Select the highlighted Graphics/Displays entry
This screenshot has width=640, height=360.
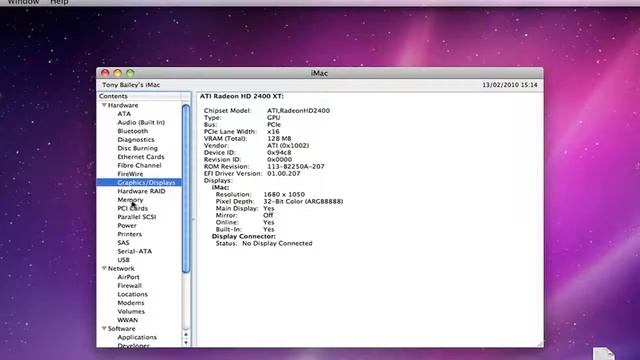(139, 182)
